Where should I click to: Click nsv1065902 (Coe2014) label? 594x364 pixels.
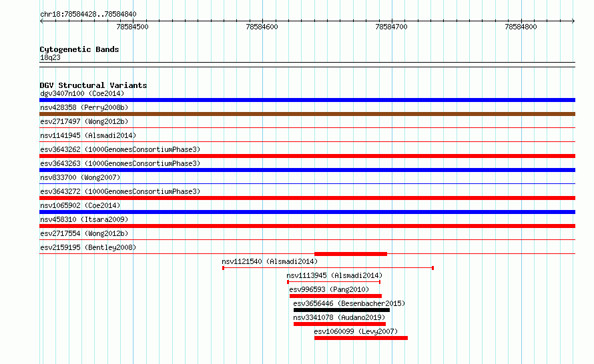tap(80, 205)
